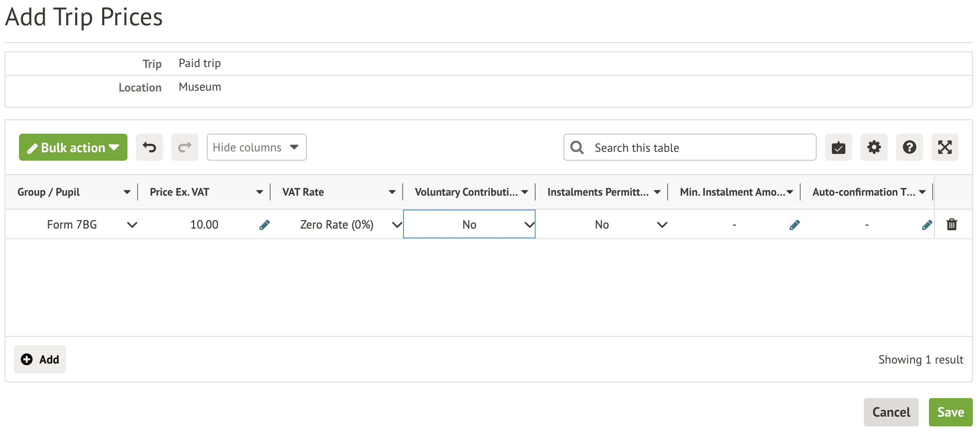Open the Zero Rate (0%) VAT dropdown
The image size is (980, 431).
tap(396, 225)
